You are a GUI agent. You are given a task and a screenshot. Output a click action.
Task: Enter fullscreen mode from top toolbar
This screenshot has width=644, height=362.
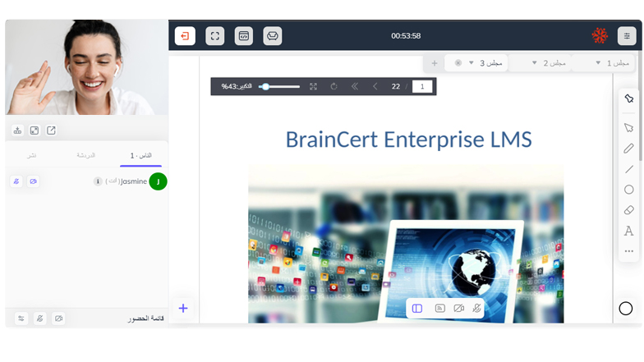coord(215,36)
